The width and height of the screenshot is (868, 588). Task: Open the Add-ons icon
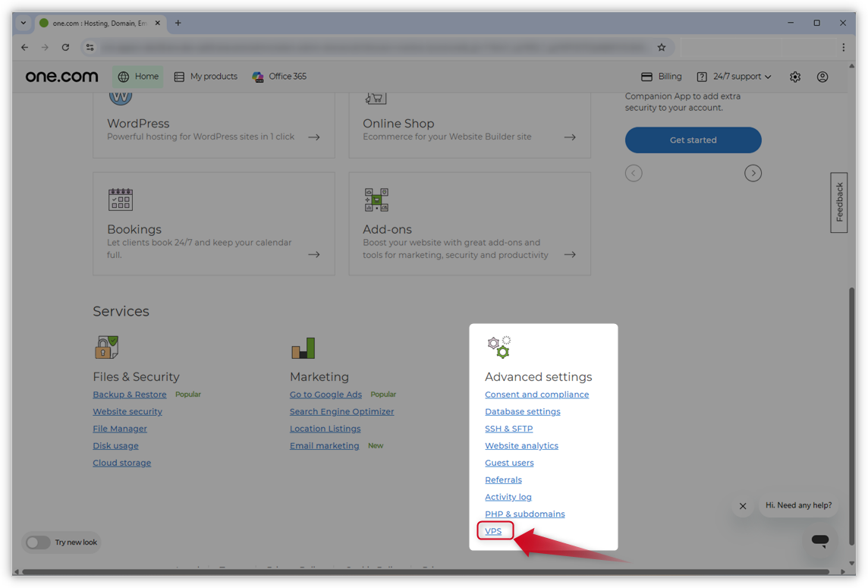pos(376,200)
